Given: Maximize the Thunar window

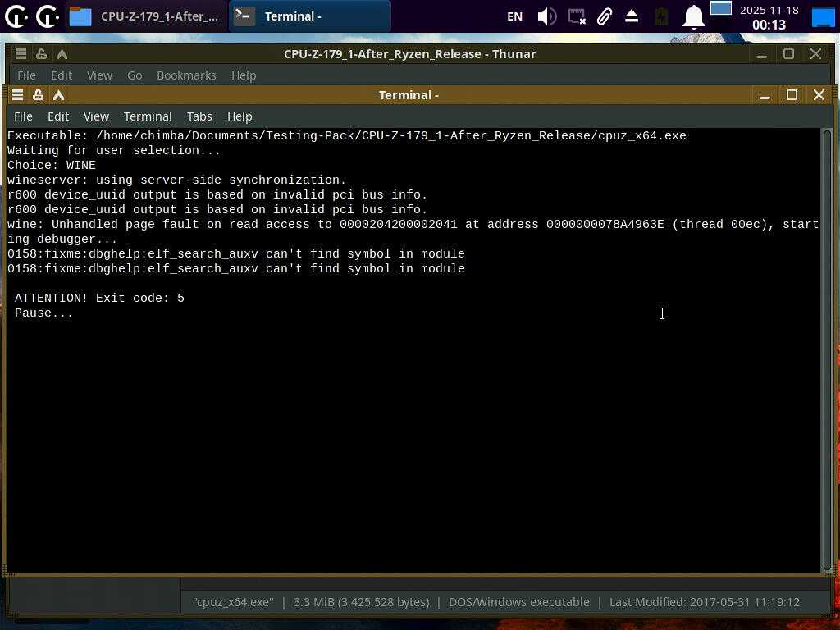Looking at the screenshot, I should 788,53.
